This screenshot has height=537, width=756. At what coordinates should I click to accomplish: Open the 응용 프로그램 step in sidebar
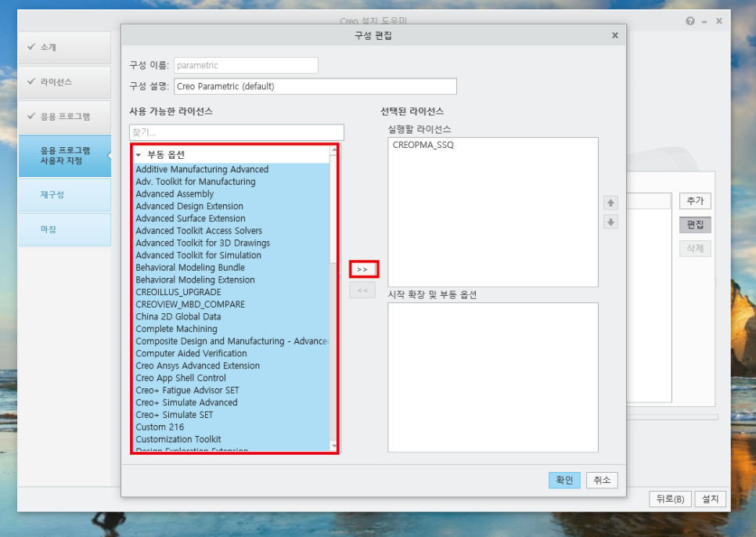pos(65,117)
